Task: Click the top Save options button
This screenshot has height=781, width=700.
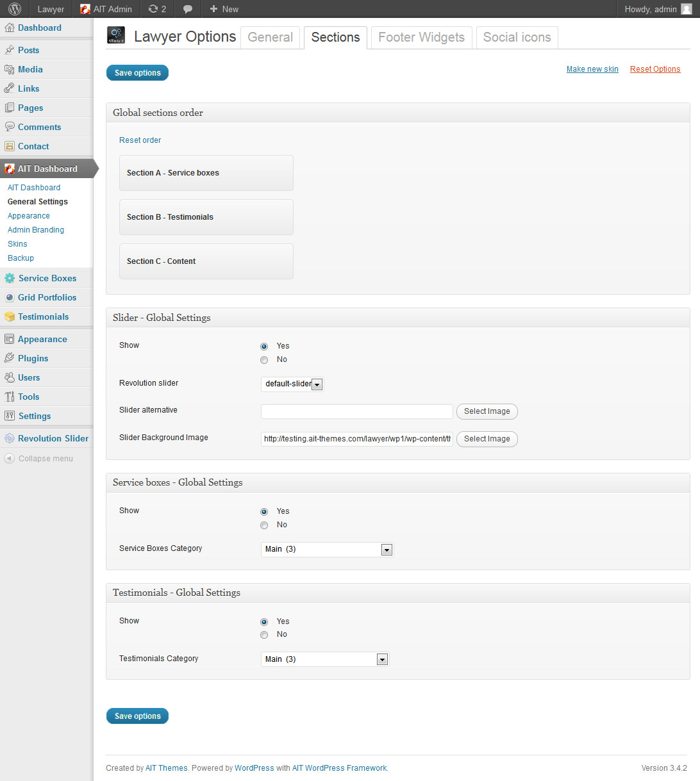Action: coord(137,73)
